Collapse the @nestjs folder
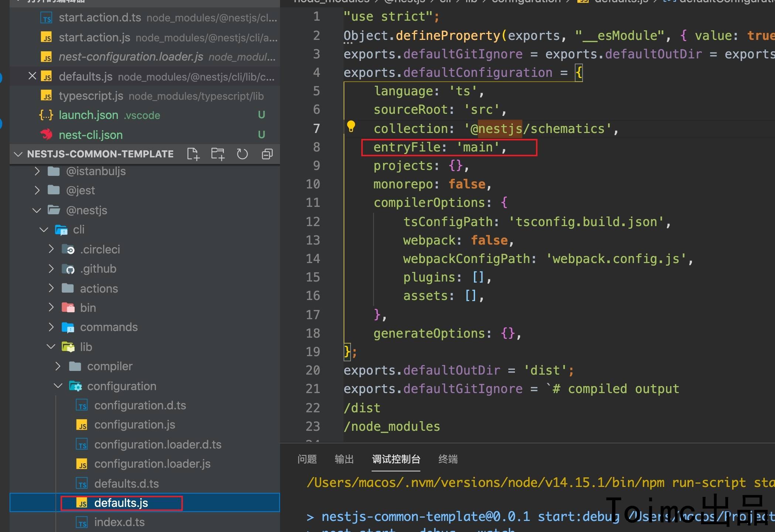The image size is (775, 532). (x=37, y=210)
